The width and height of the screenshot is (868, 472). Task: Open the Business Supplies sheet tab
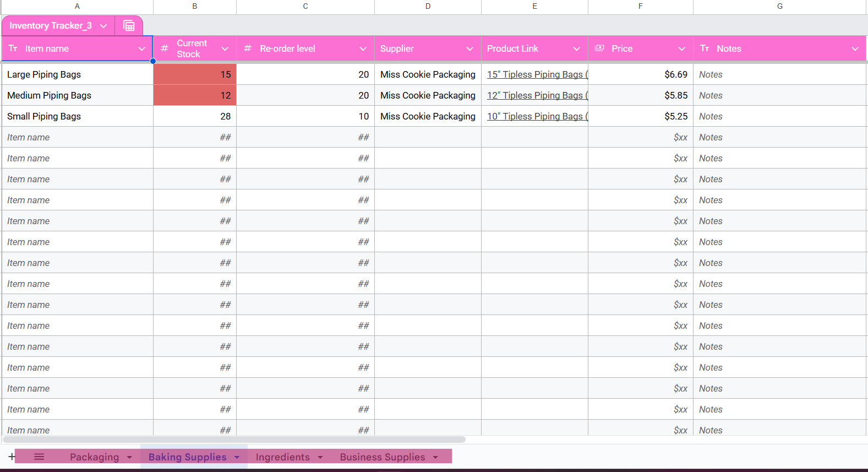382,457
